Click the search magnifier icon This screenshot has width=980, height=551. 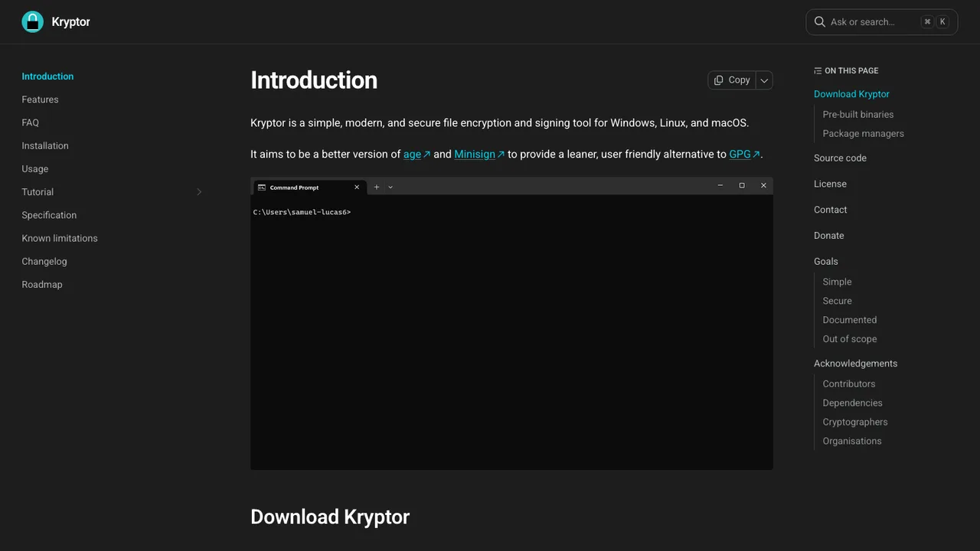(x=820, y=21)
